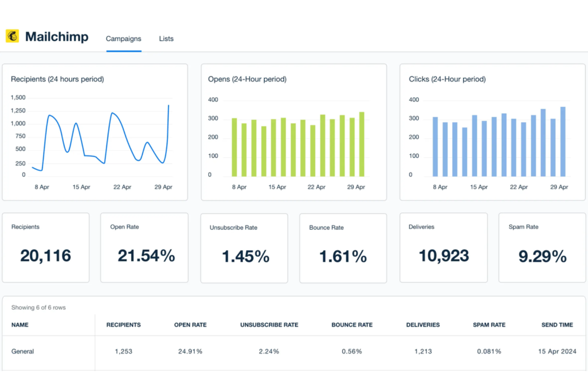Click the 1,253 recipients cell
The width and height of the screenshot is (588, 392).
pos(124,351)
